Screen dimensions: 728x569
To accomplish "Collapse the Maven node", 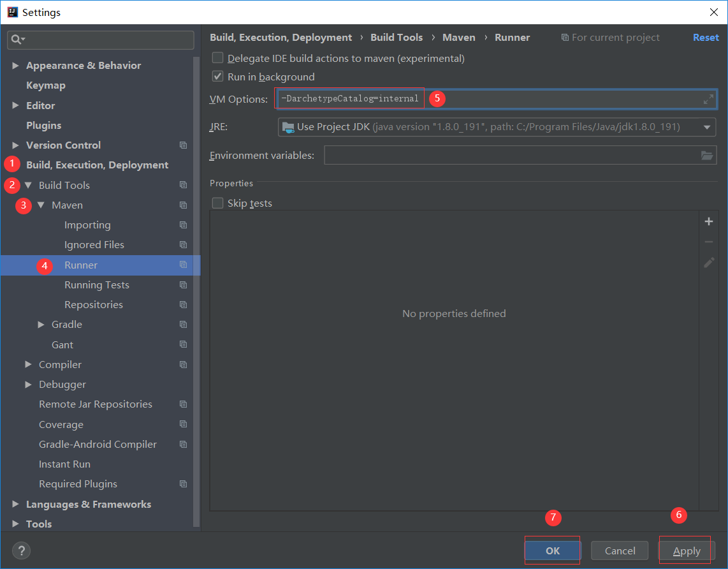I will (41, 205).
